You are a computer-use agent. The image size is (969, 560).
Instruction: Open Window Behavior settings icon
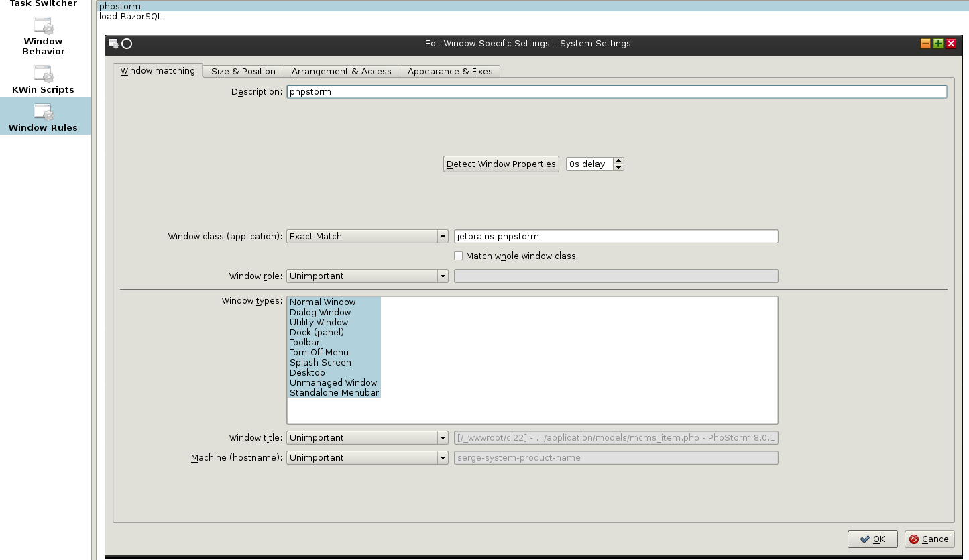[x=44, y=25]
